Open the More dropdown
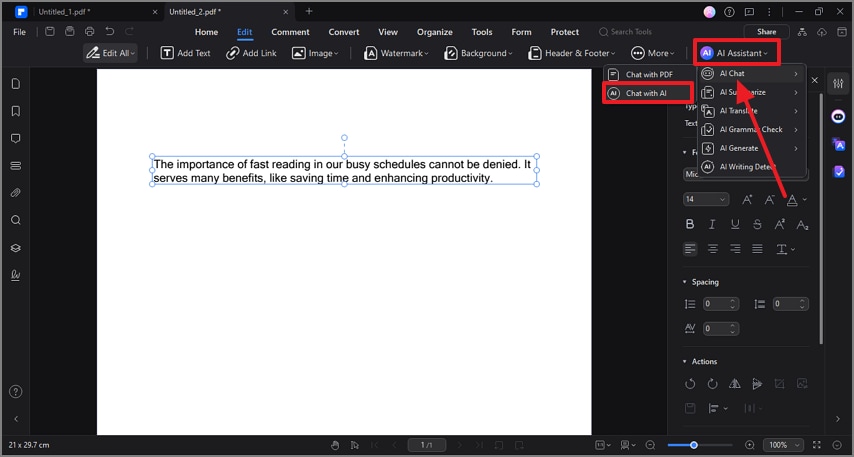Screen dimensions: 854x457 (652, 53)
